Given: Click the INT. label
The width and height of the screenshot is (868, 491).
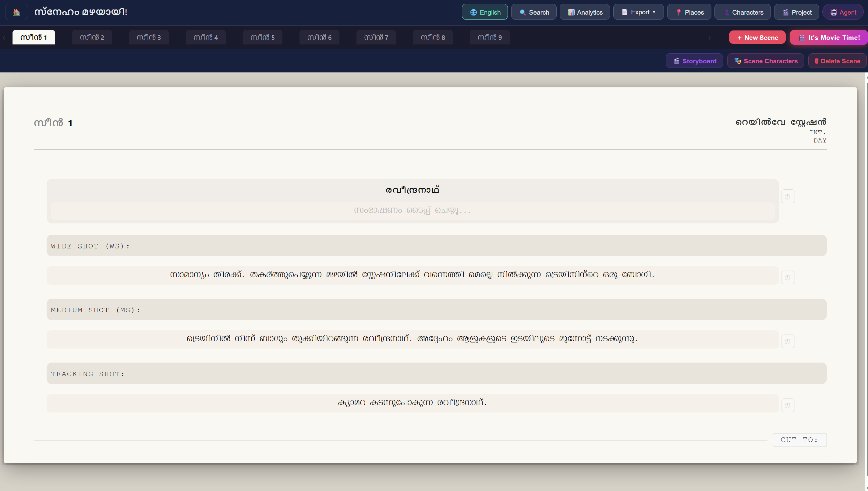Looking at the screenshot, I should click(x=818, y=132).
